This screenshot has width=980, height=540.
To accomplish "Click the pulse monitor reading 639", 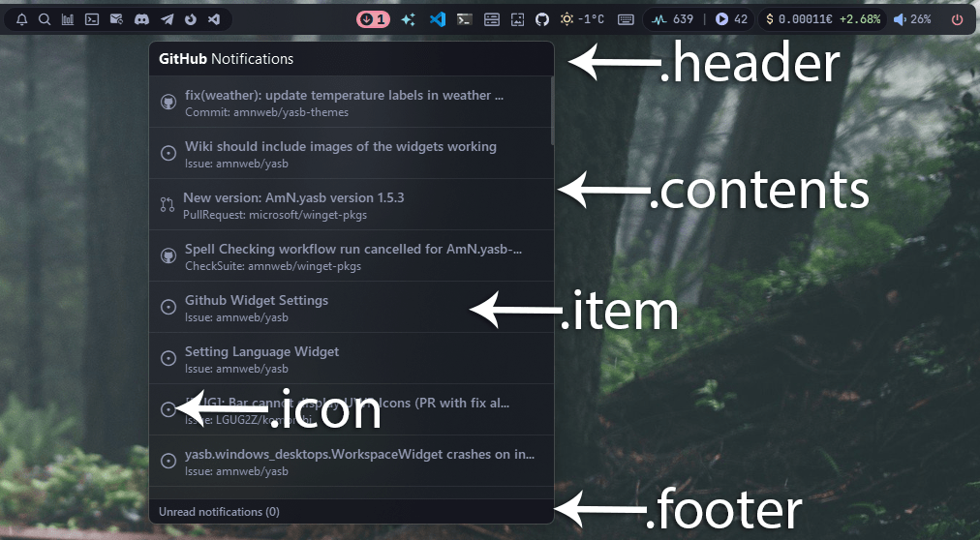I will [x=672, y=19].
